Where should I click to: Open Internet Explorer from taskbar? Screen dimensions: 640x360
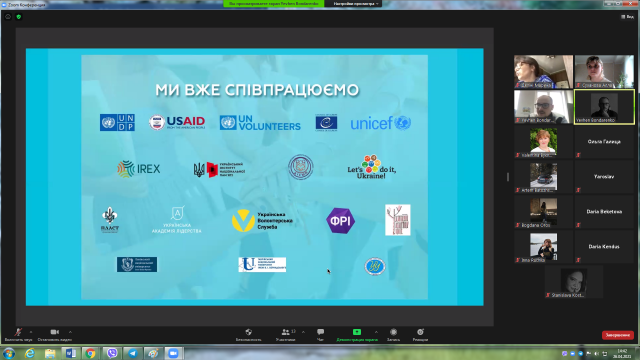click(x=30, y=353)
